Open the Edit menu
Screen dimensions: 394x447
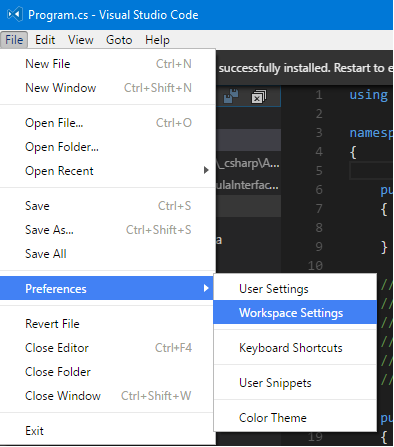[45, 40]
